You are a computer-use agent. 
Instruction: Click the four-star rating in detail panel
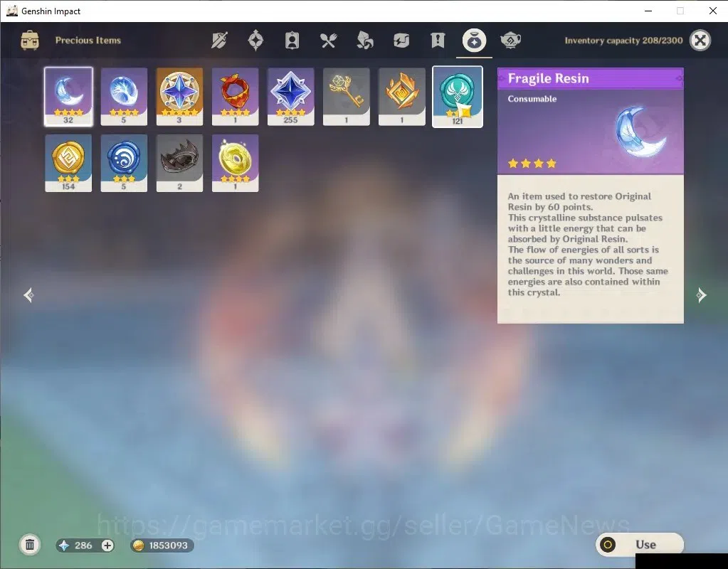point(532,164)
